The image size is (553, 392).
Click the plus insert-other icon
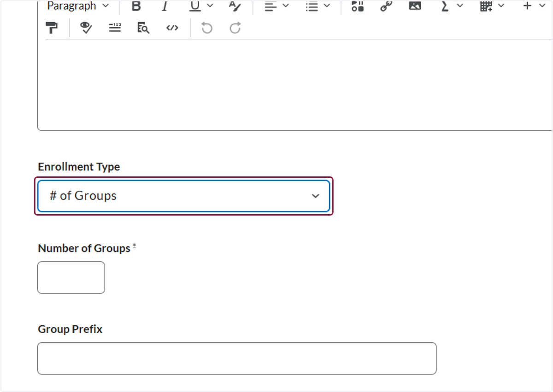pyautogui.click(x=528, y=6)
